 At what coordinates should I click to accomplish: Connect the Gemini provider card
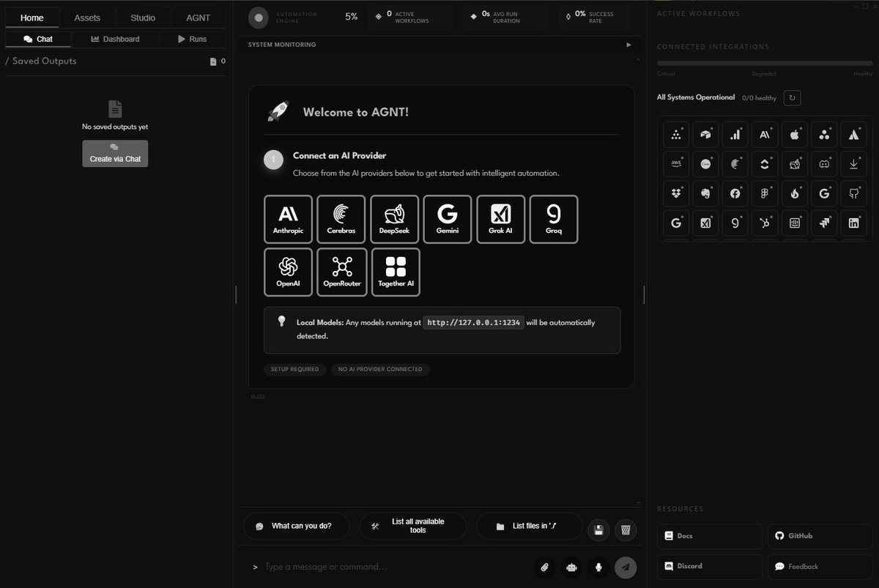click(448, 219)
